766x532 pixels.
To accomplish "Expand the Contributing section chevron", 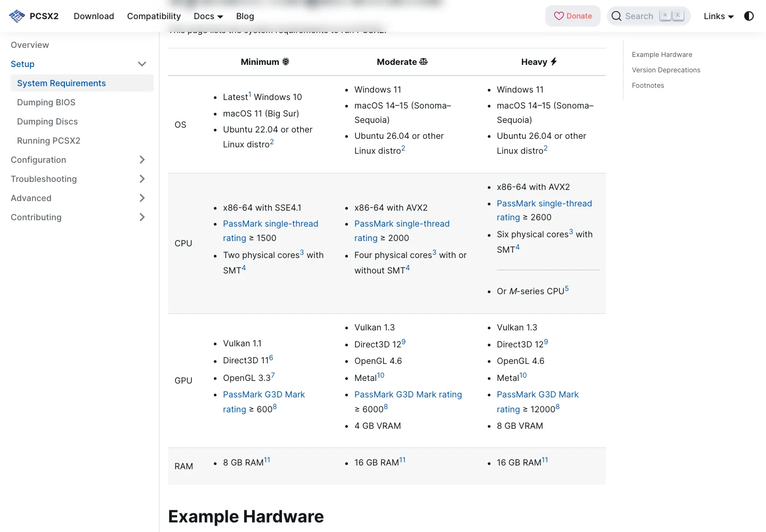I will 142,217.
